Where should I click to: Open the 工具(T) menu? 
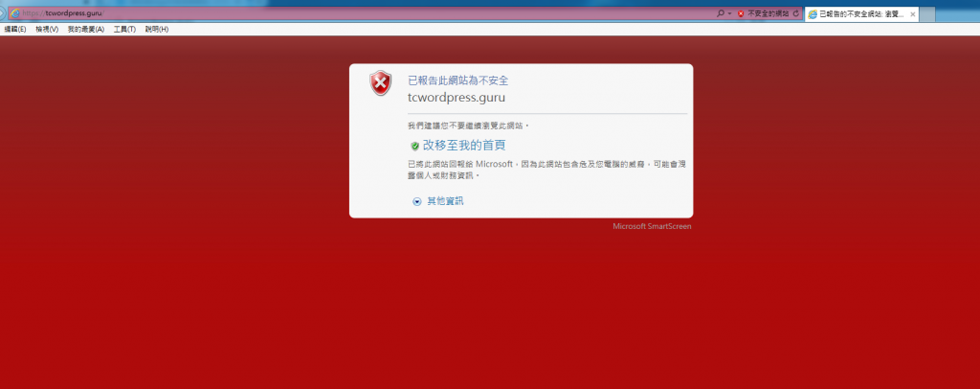[x=124, y=30]
